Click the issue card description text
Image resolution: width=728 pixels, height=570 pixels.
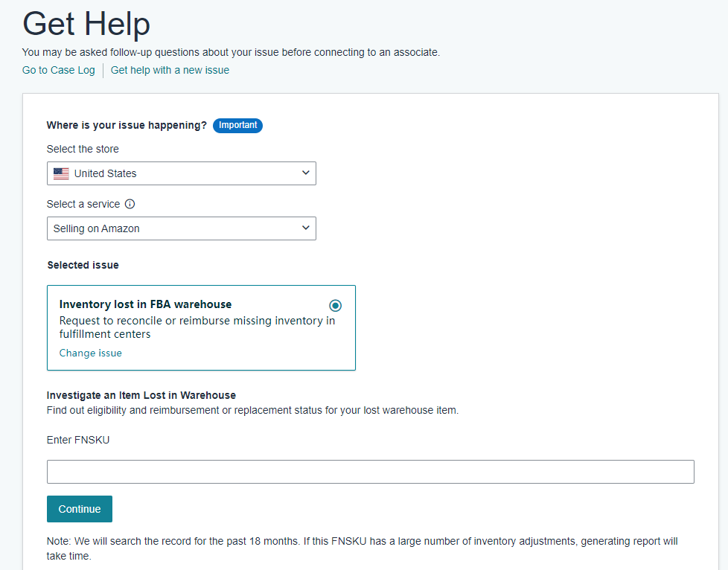(x=197, y=327)
